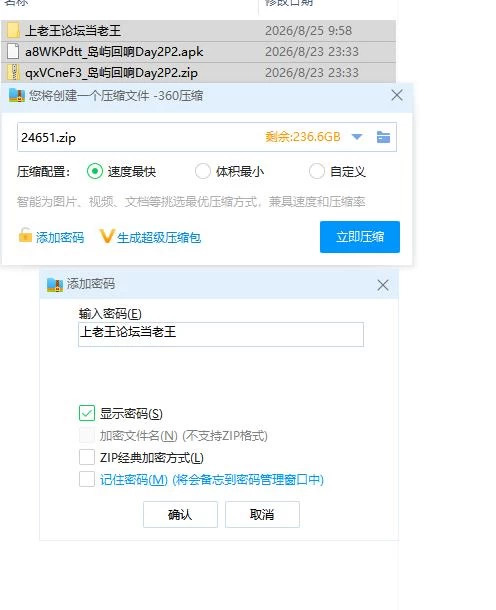Click the 输入密码(E) password field
The height and width of the screenshot is (610, 496).
(221, 334)
